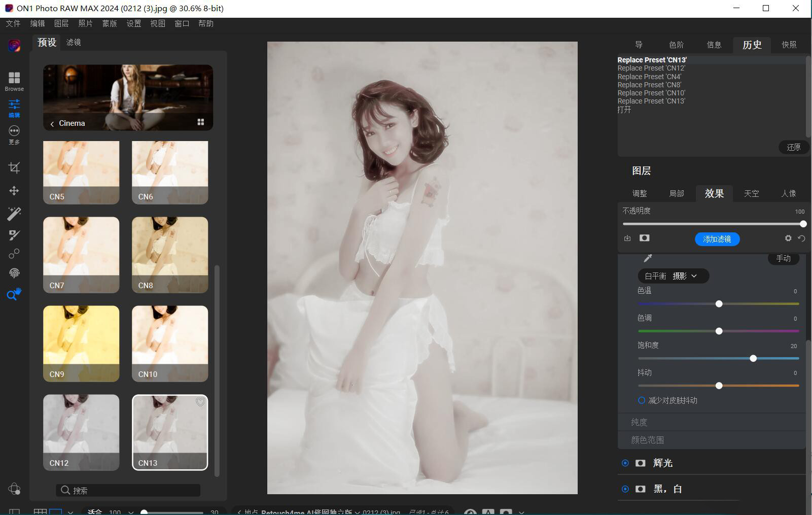Toggle the 黑，白 filter on or off

point(625,489)
